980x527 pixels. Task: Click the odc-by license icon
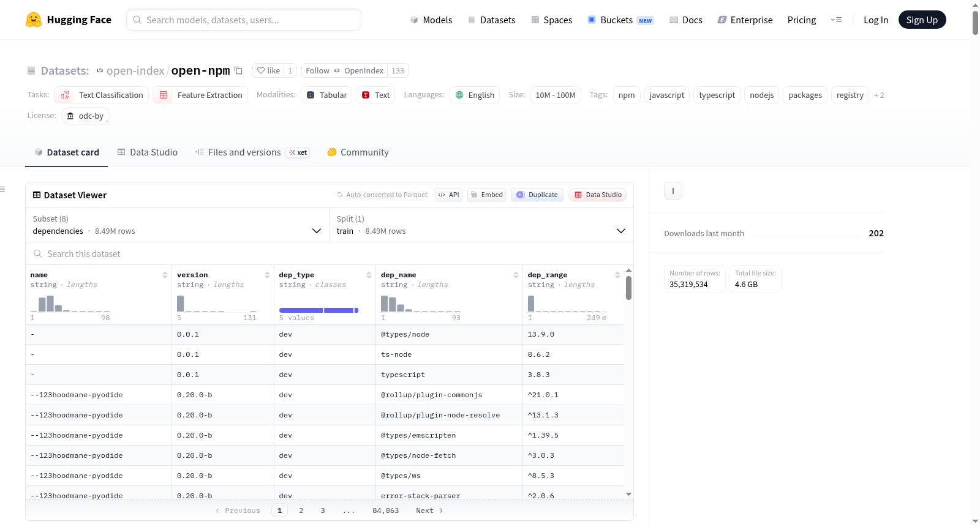[70, 116]
